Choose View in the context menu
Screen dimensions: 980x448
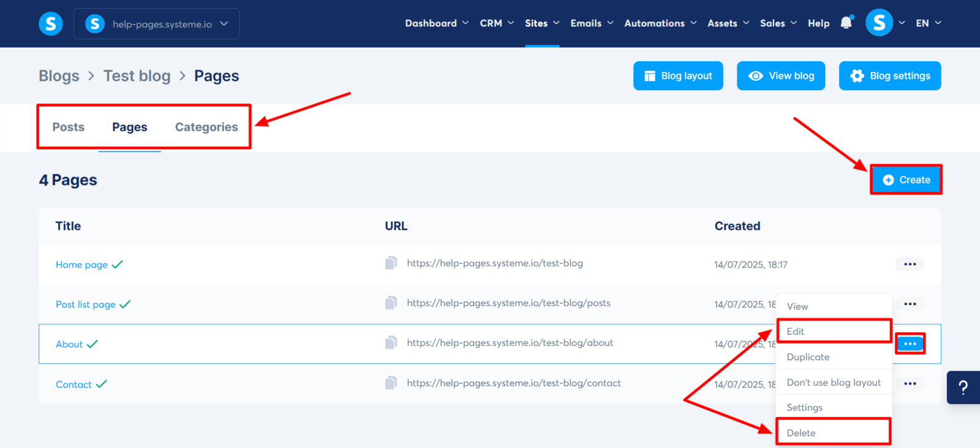(x=834, y=306)
